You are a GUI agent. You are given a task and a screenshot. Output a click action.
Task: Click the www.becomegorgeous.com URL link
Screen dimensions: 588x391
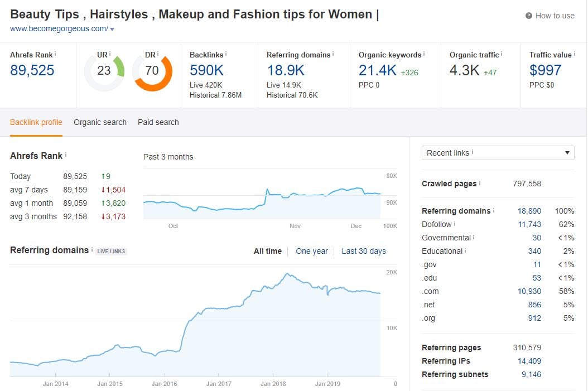tap(59, 28)
